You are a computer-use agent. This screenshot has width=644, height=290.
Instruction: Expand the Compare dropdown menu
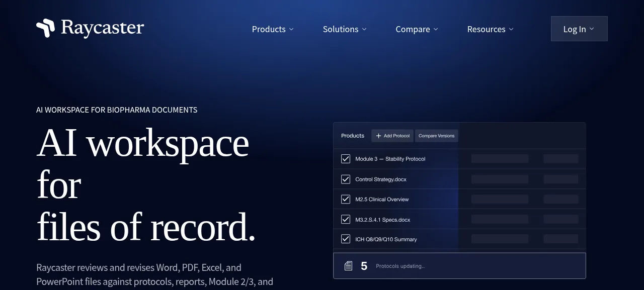coord(417,29)
